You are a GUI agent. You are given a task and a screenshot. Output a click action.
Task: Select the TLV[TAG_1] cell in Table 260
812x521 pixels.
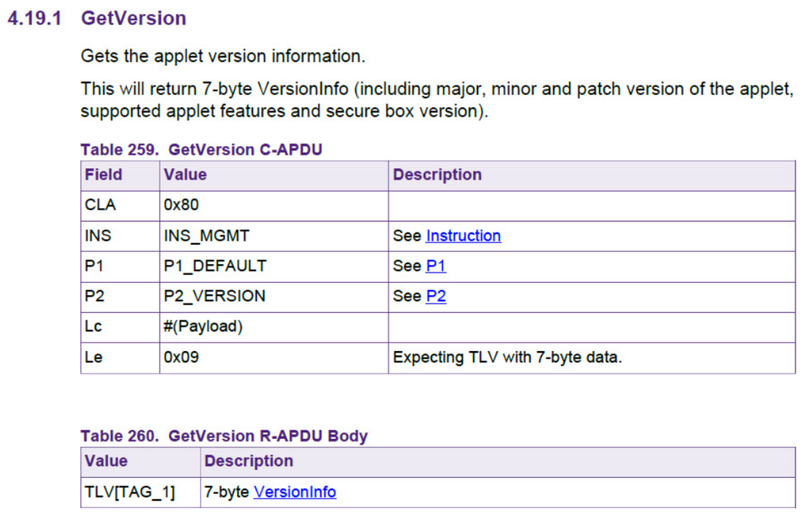130,492
